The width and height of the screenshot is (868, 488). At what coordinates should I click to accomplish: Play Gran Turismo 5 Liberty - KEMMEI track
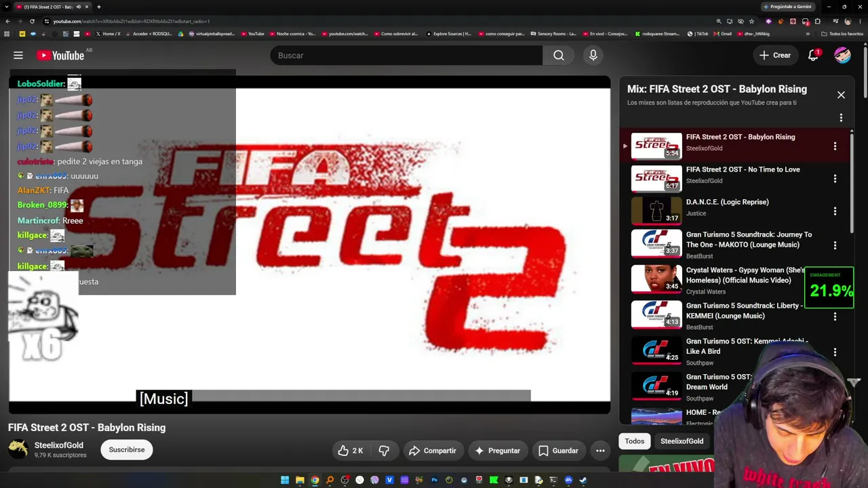(x=745, y=310)
